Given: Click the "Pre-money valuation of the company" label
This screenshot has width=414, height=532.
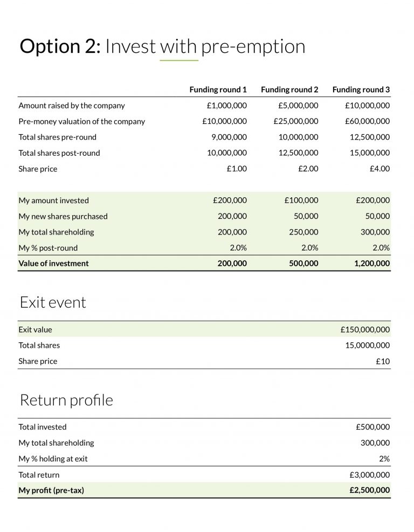Looking at the screenshot, I should click(81, 121).
